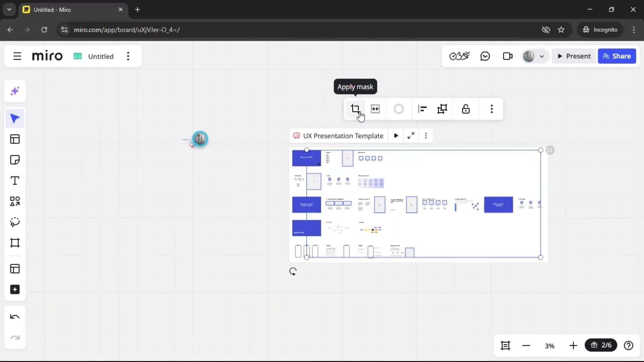
Task: Open a new browser tab
Action: (138, 9)
